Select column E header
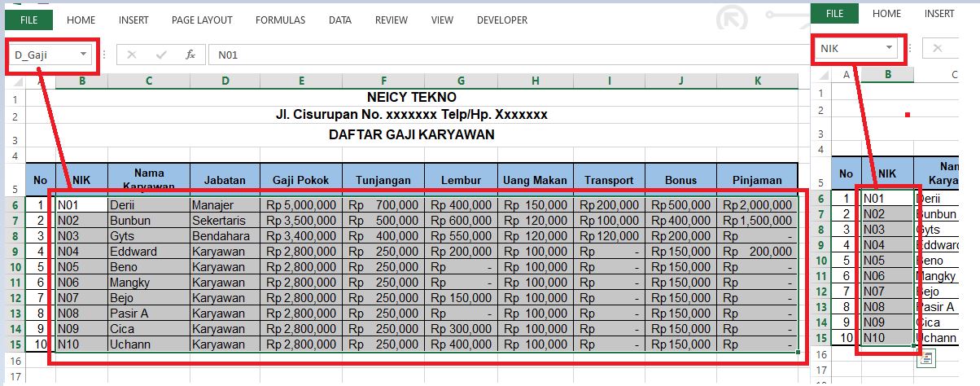This screenshot has height=386, width=980. [302, 81]
